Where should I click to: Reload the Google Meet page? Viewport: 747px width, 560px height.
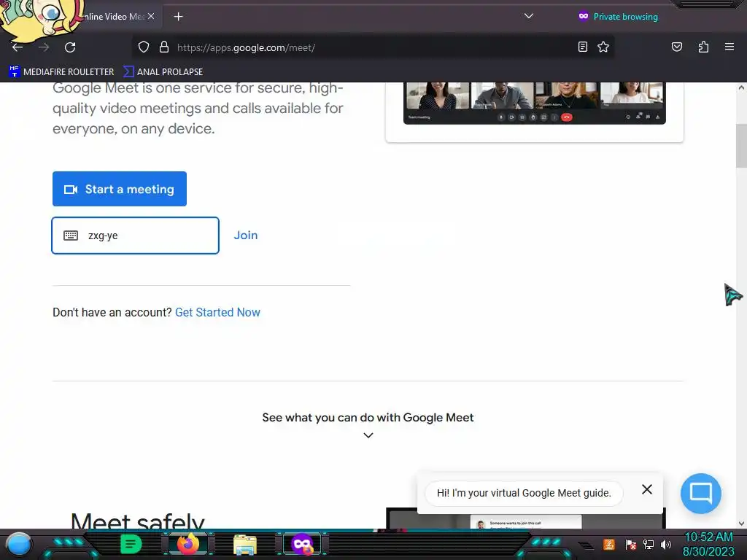click(70, 47)
